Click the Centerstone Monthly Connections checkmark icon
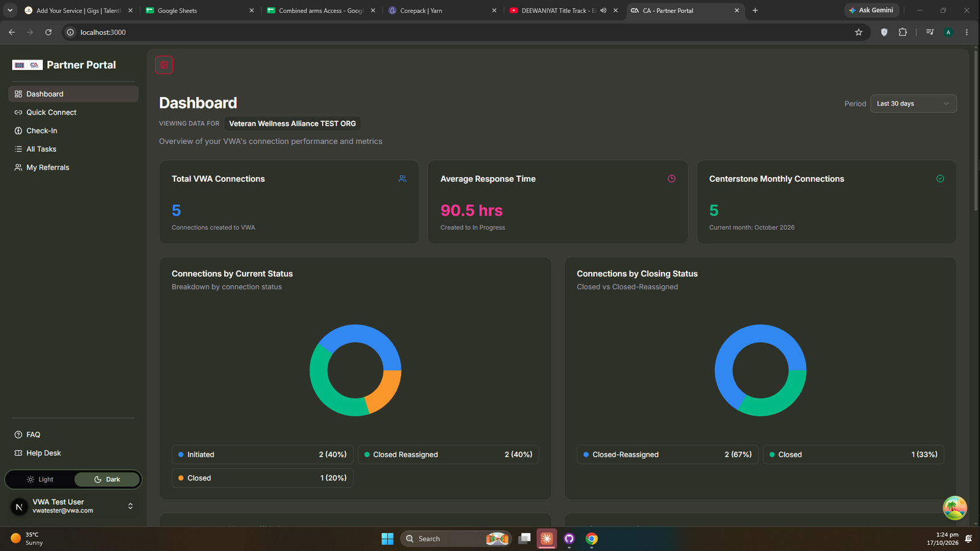 (x=940, y=179)
